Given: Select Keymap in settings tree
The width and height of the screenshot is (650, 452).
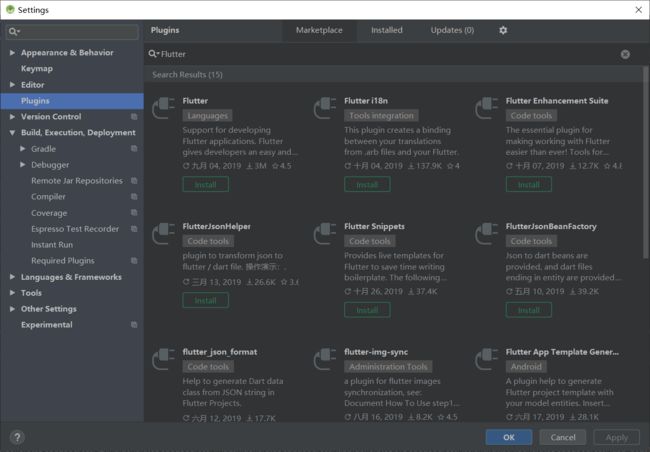Looking at the screenshot, I should 37,69.
